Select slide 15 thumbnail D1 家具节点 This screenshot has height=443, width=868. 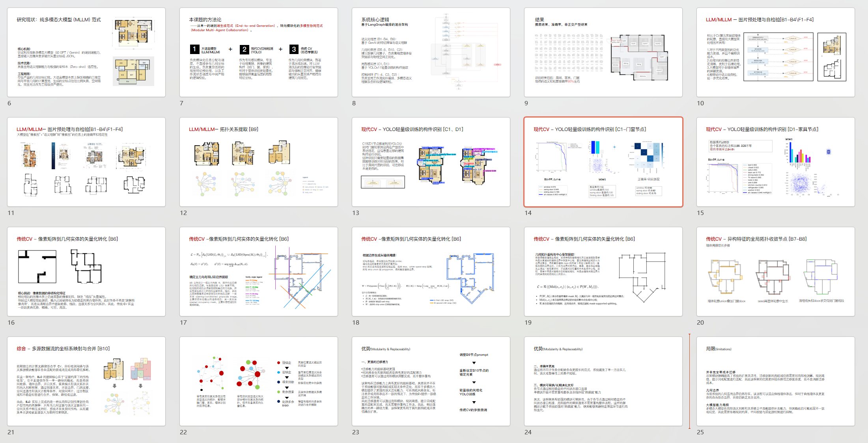click(x=776, y=162)
